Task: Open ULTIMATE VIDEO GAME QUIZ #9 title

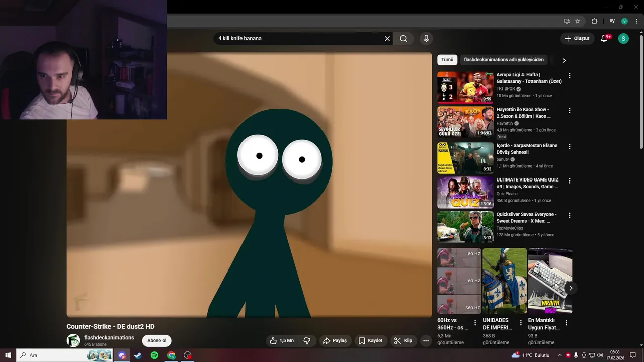Action: 527,183
